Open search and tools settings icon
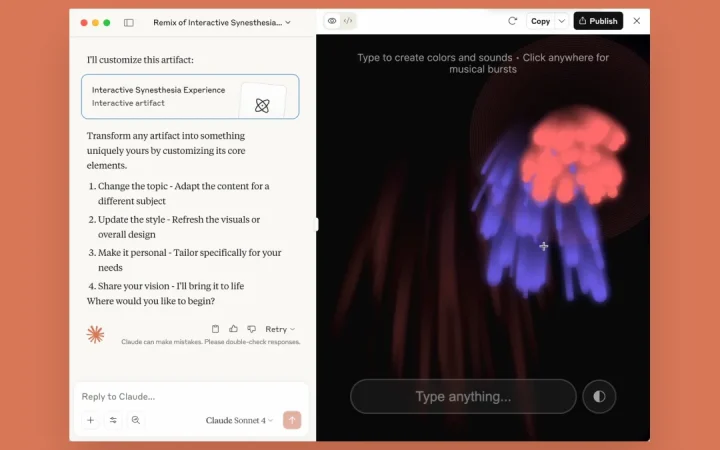Viewport: 720px width, 450px height. click(x=113, y=420)
